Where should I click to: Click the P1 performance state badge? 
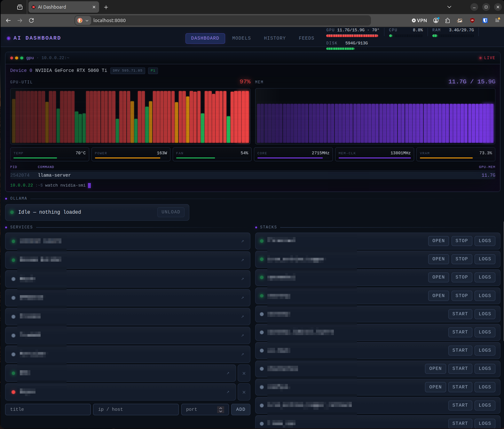tap(153, 71)
